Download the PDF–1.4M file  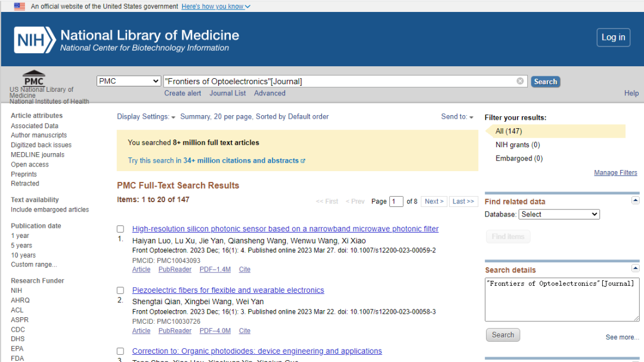pos(215,270)
